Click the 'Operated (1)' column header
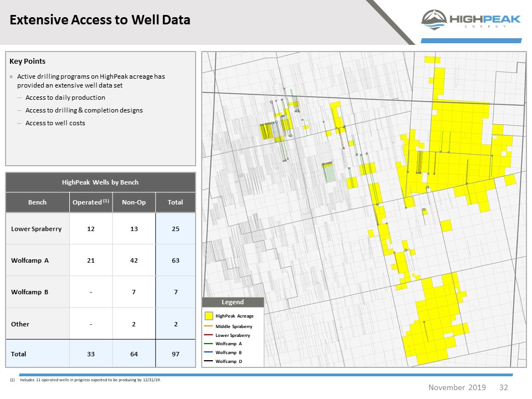 [91, 202]
